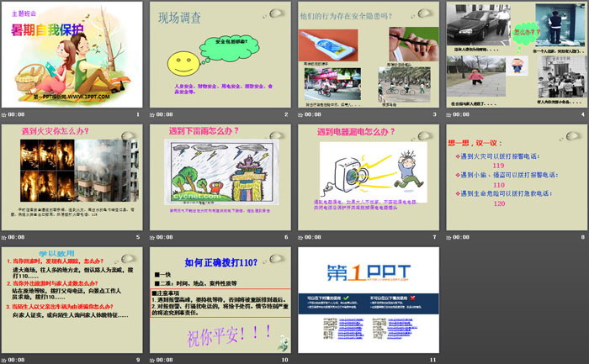589x364 pixels.
Task: Click slide number 7 label
Action: [x=435, y=237]
